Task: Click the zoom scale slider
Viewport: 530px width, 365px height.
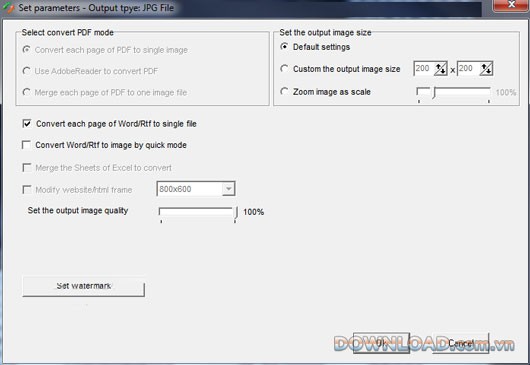Action: pos(454,93)
